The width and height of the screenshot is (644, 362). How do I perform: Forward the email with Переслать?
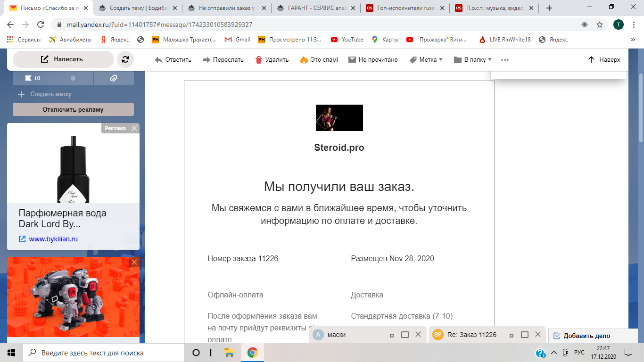pos(223,60)
